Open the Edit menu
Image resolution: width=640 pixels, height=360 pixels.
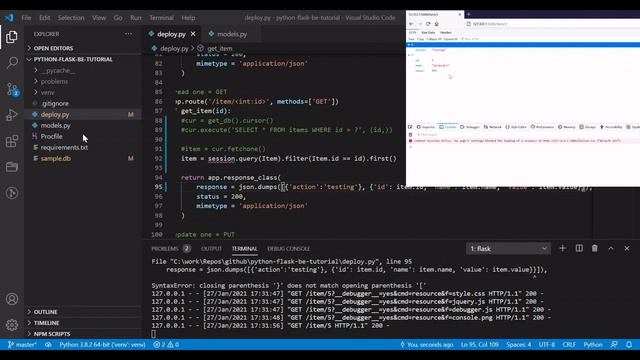[44, 18]
